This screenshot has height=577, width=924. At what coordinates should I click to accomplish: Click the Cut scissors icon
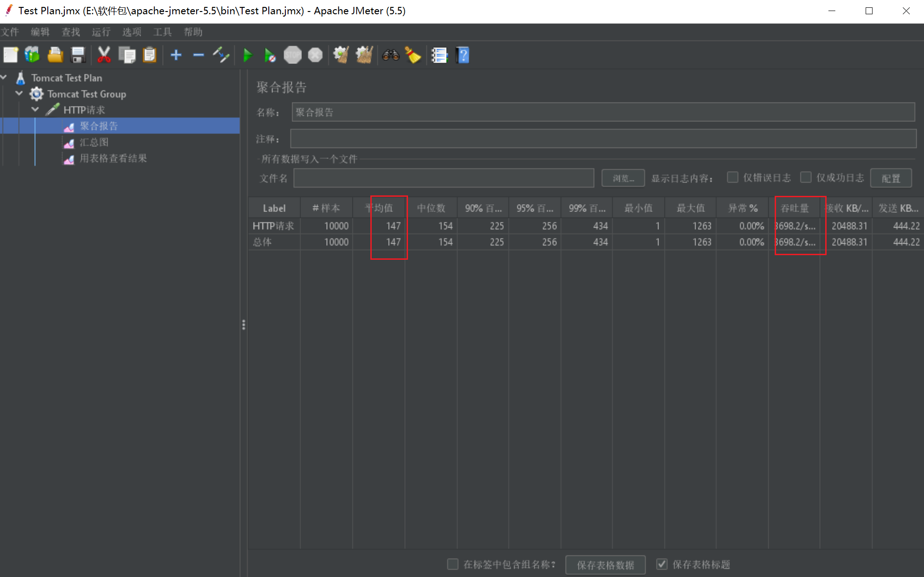104,55
